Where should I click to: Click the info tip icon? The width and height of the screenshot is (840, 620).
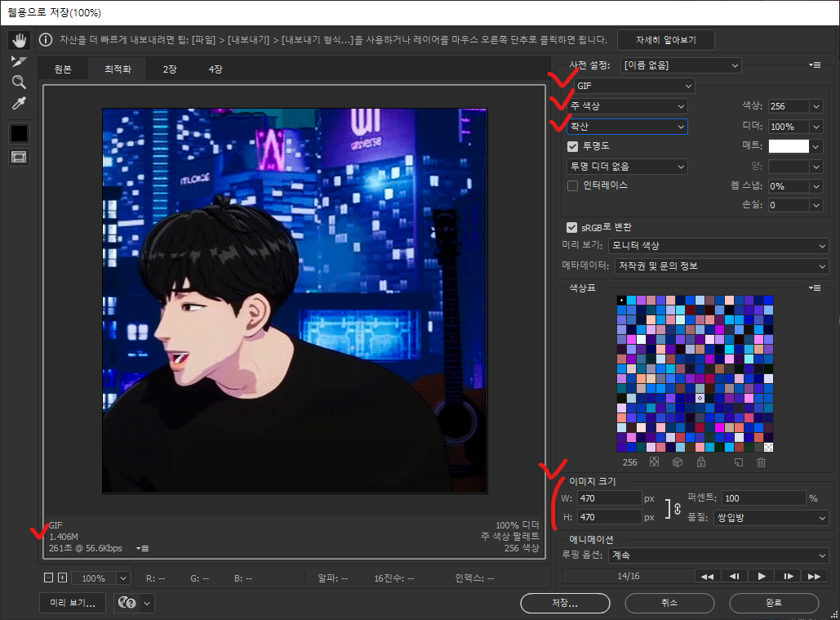pos(46,40)
